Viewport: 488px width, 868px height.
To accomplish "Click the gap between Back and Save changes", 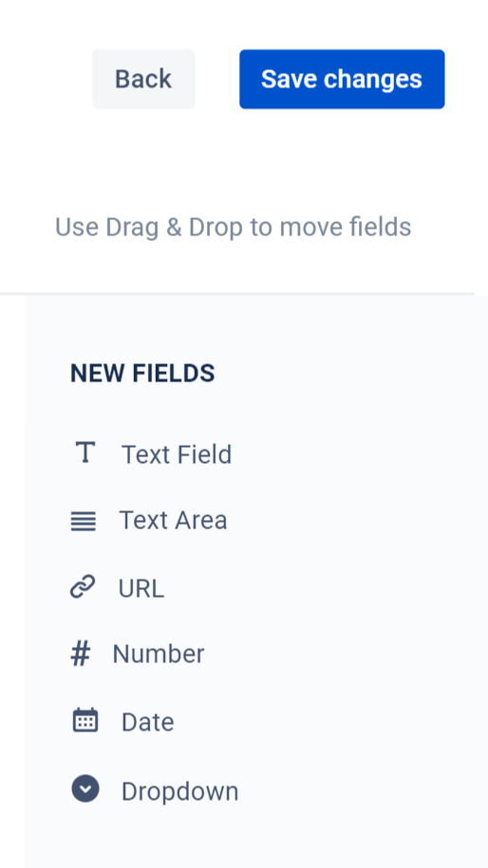I will 217,79.
